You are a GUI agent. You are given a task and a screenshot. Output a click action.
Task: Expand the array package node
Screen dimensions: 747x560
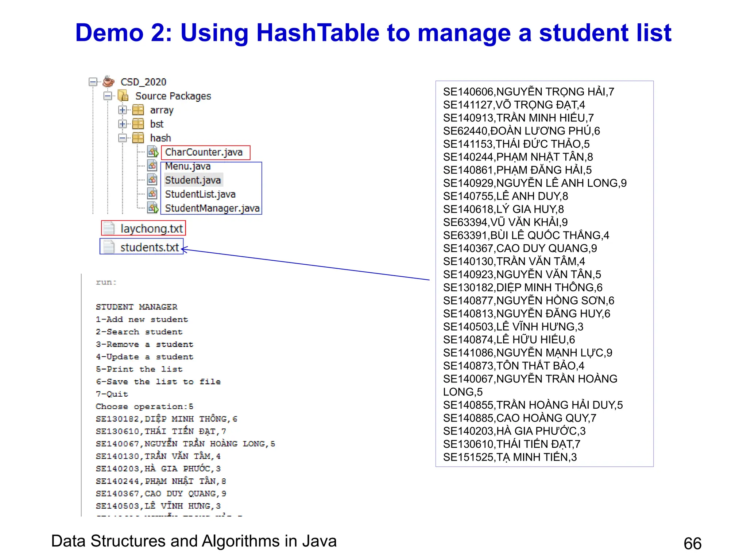click(123, 110)
